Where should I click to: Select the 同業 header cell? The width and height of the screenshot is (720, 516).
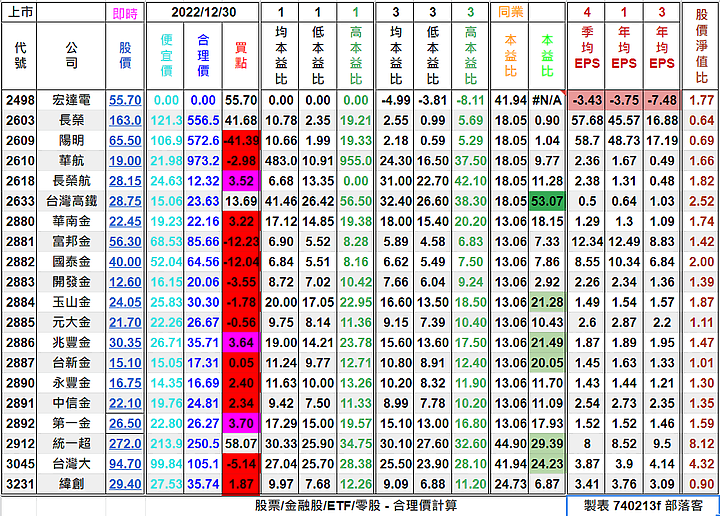tap(510, 12)
